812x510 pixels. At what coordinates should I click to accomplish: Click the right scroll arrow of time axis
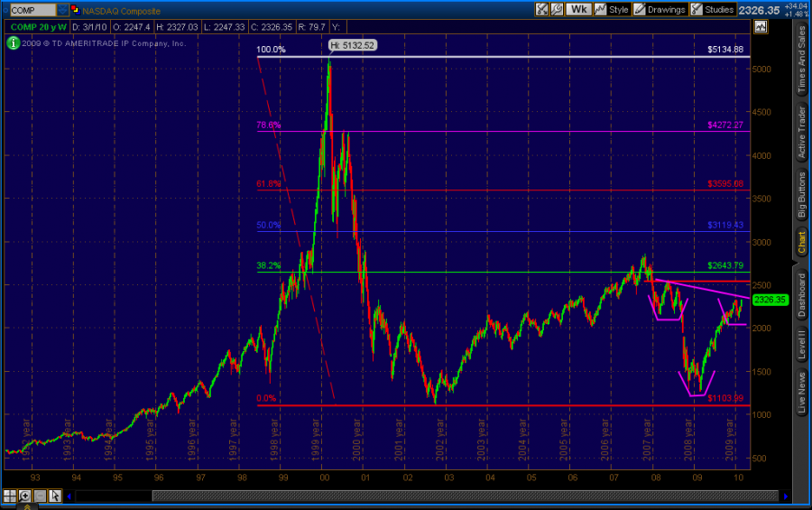pos(786,496)
